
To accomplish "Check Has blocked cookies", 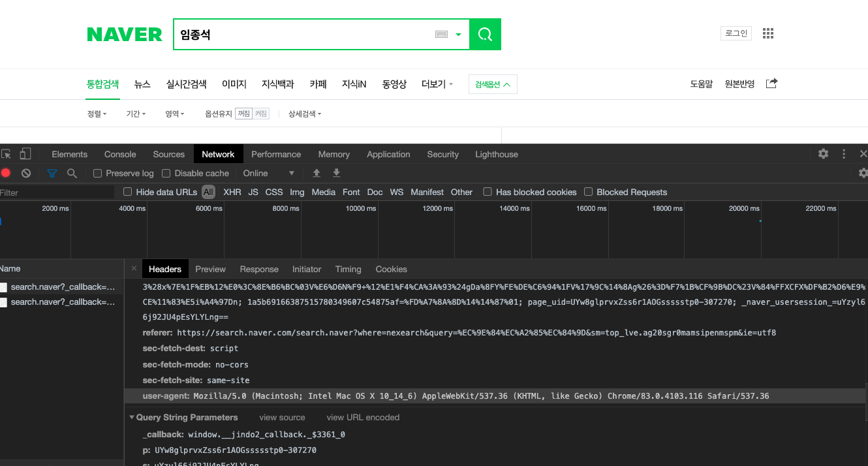I will (488, 192).
